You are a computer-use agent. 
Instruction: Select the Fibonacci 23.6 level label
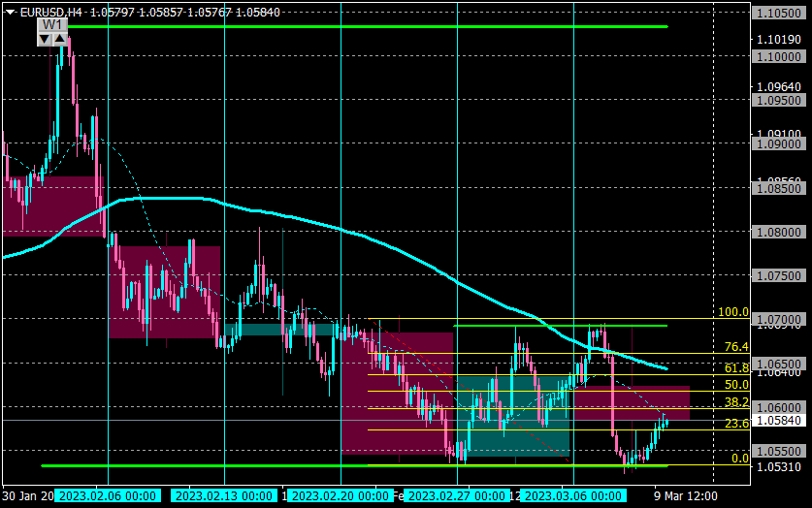click(x=736, y=424)
